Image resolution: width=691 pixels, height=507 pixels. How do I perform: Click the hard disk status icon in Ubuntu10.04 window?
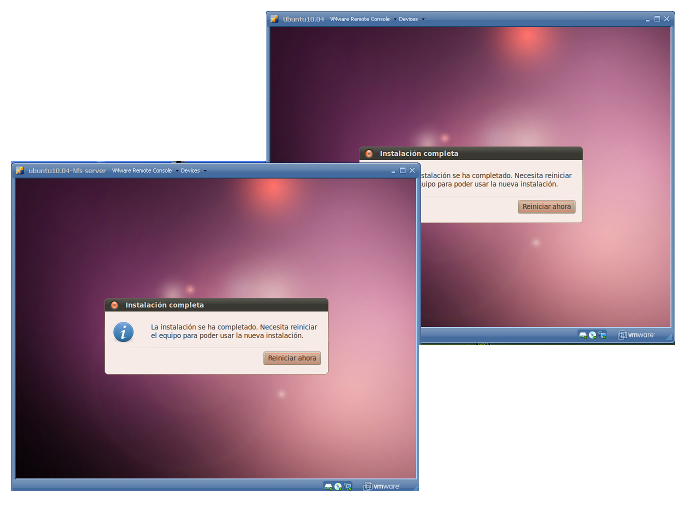tap(583, 335)
